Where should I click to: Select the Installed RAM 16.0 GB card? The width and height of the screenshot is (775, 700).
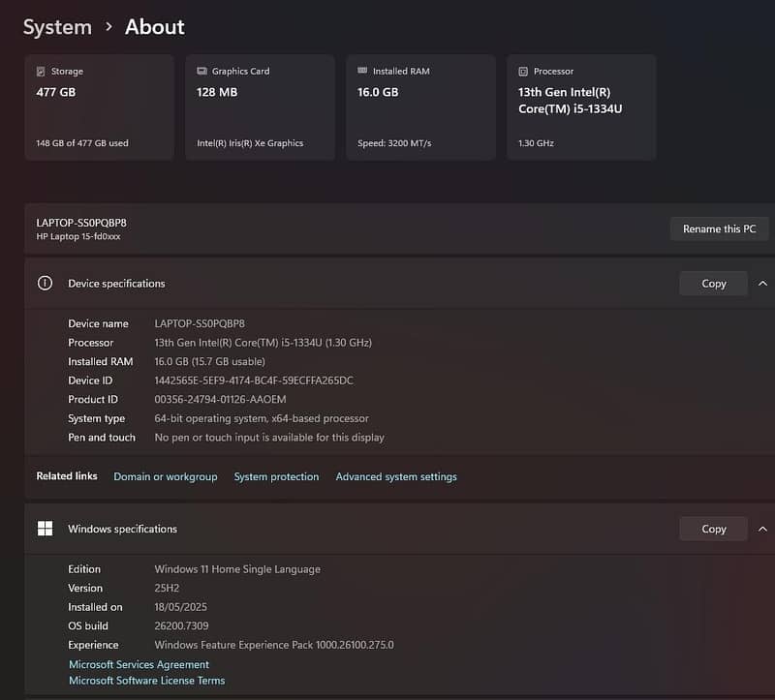click(420, 107)
